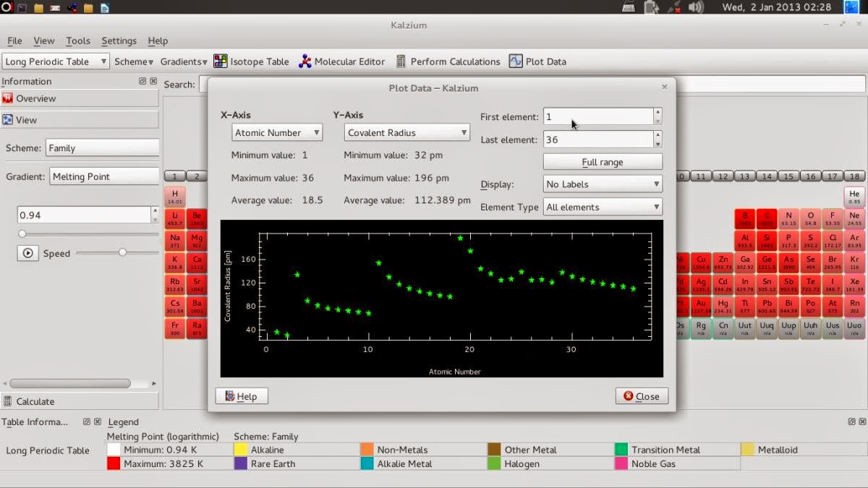Open the Help menu
Viewport: 868px width, 488px height.
[158, 40]
